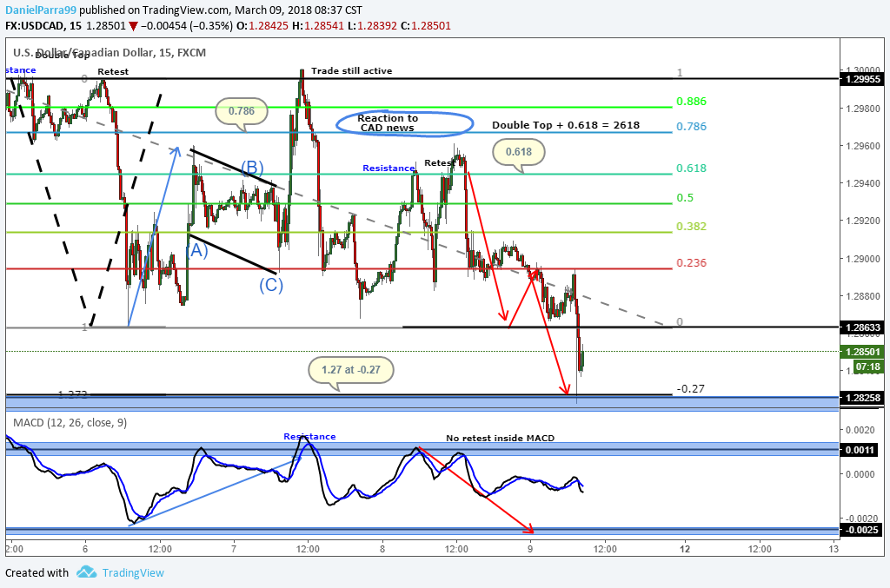The height and width of the screenshot is (588, 890).
Task: Click the '13' date on time axis
Action: pos(834,549)
